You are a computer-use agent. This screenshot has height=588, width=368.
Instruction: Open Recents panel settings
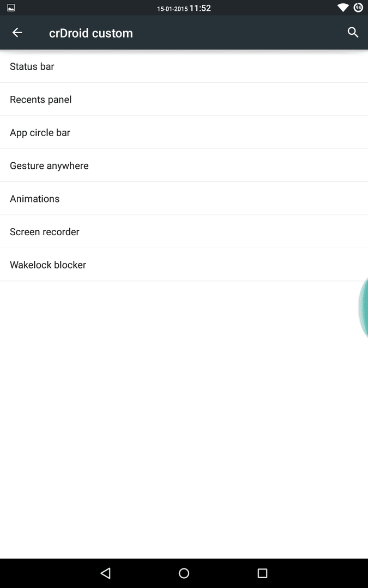coord(184,100)
